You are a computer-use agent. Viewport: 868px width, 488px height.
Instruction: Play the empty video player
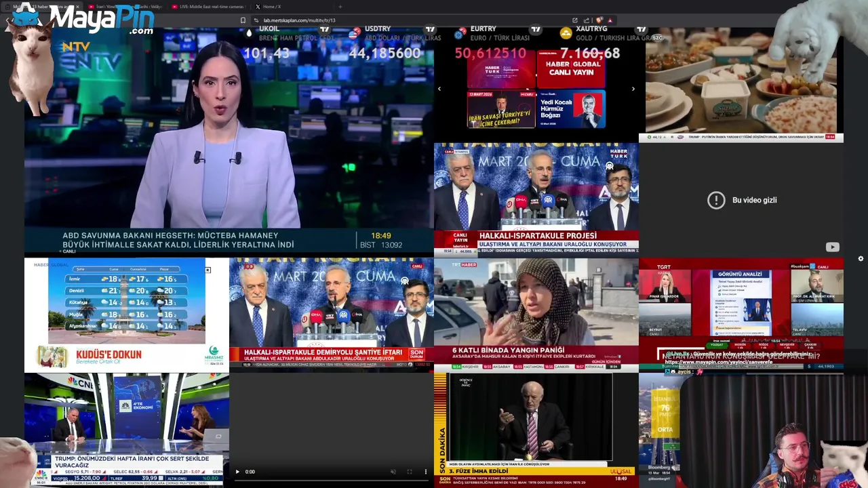pos(237,472)
